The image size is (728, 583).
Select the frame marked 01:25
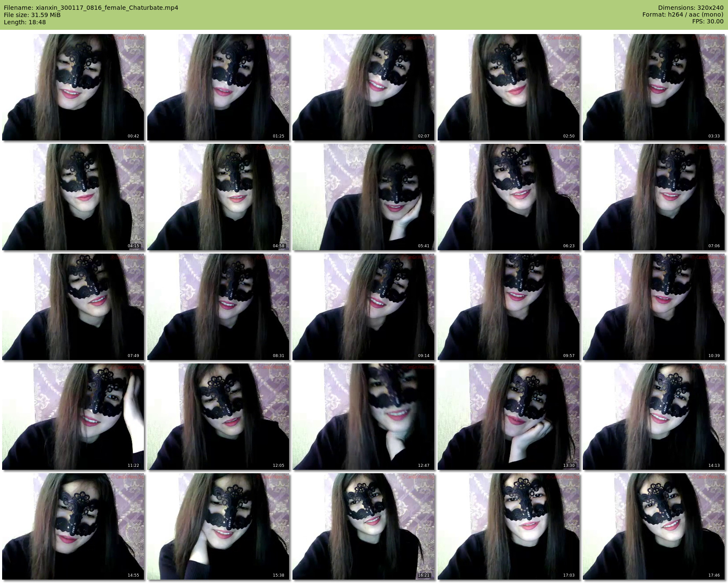click(x=218, y=87)
